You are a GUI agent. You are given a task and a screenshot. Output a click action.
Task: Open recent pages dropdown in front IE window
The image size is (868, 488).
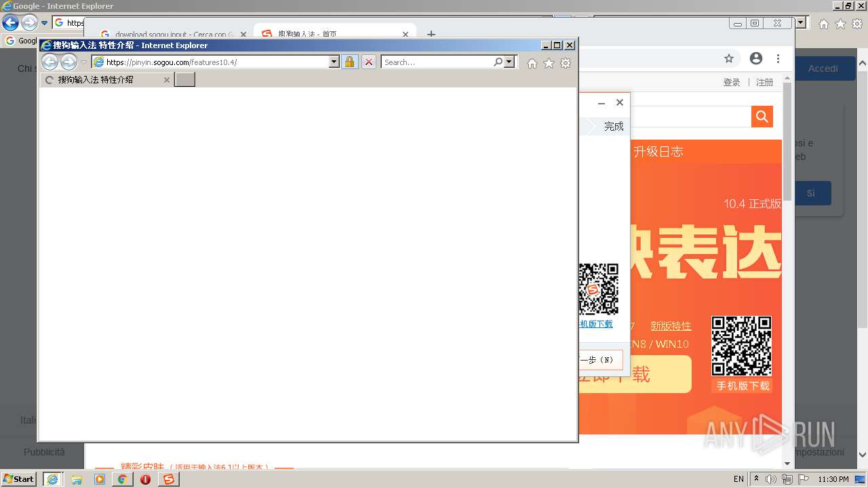(x=83, y=62)
